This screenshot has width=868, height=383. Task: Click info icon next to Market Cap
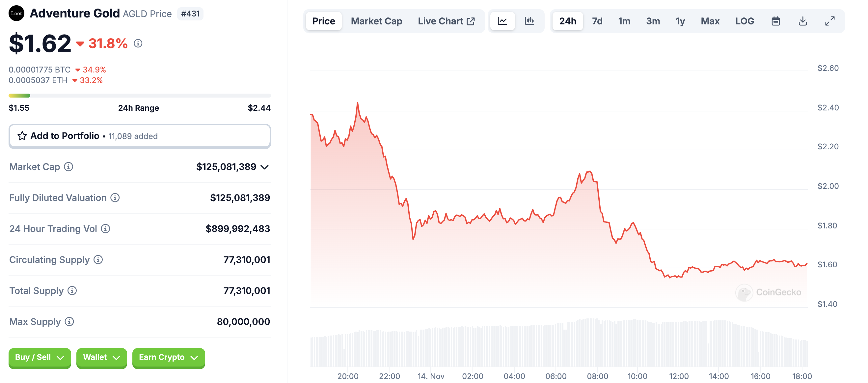coord(69,167)
